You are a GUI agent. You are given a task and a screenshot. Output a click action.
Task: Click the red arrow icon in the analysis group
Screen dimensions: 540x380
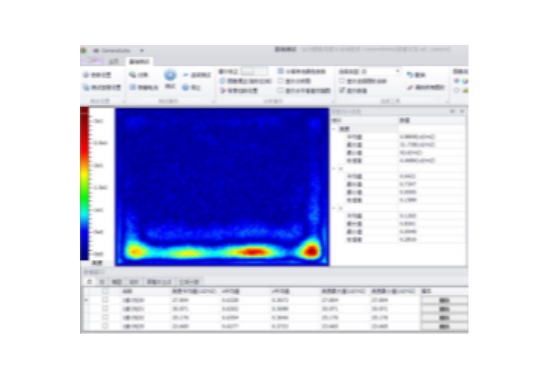pos(222,91)
